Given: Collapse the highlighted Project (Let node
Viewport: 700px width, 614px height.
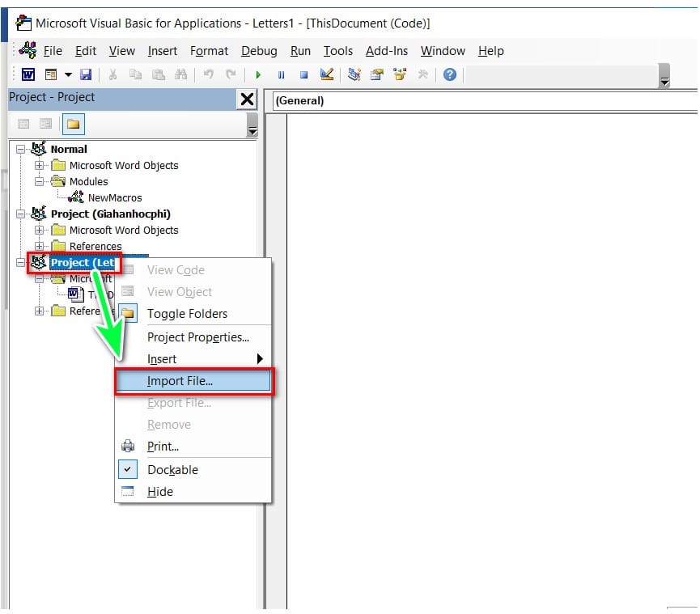Looking at the screenshot, I should point(20,262).
